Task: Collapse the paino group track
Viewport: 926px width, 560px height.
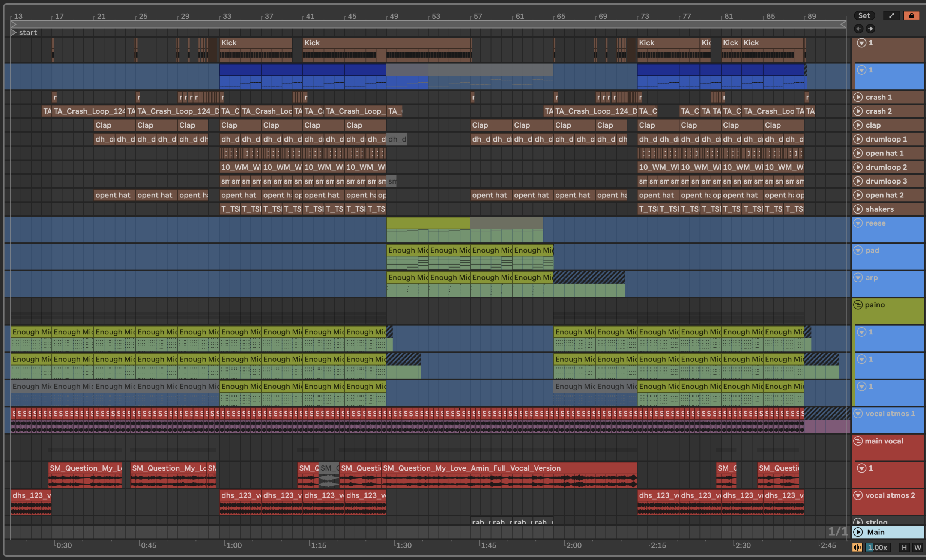Action: click(x=858, y=305)
